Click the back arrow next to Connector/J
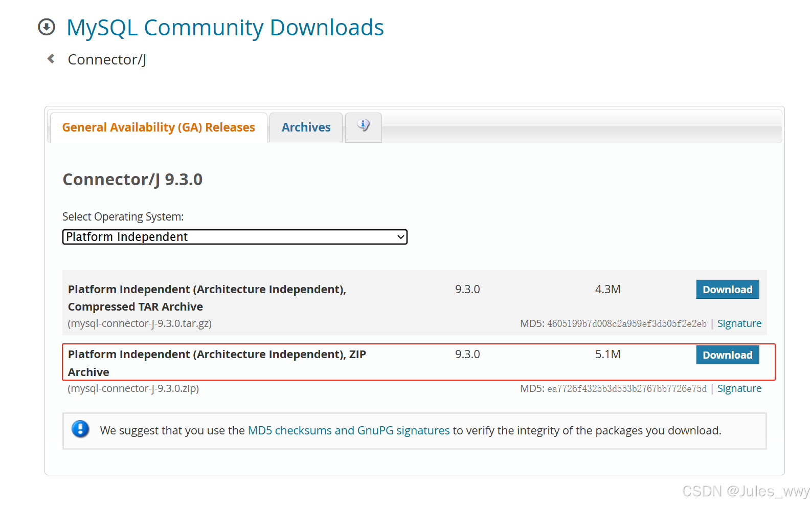Image resolution: width=812 pixels, height=505 pixels. (x=51, y=59)
